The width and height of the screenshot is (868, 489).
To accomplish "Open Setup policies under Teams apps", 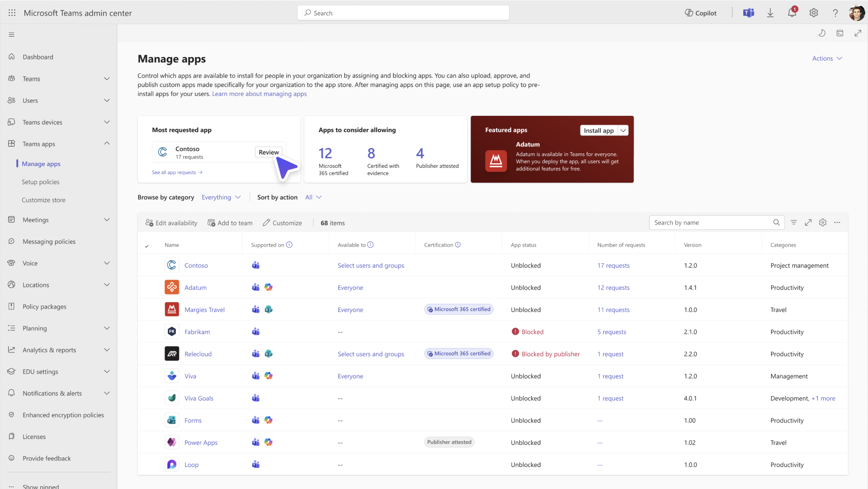I will pos(41,182).
